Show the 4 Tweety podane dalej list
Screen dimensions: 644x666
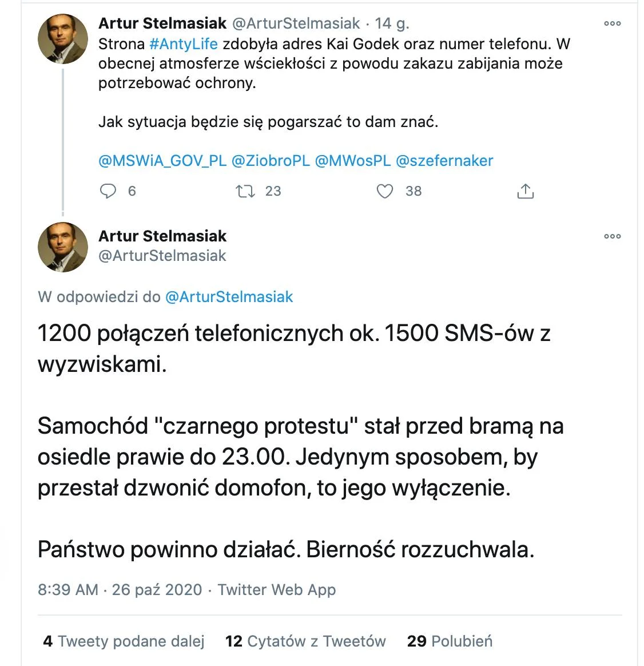(x=124, y=641)
